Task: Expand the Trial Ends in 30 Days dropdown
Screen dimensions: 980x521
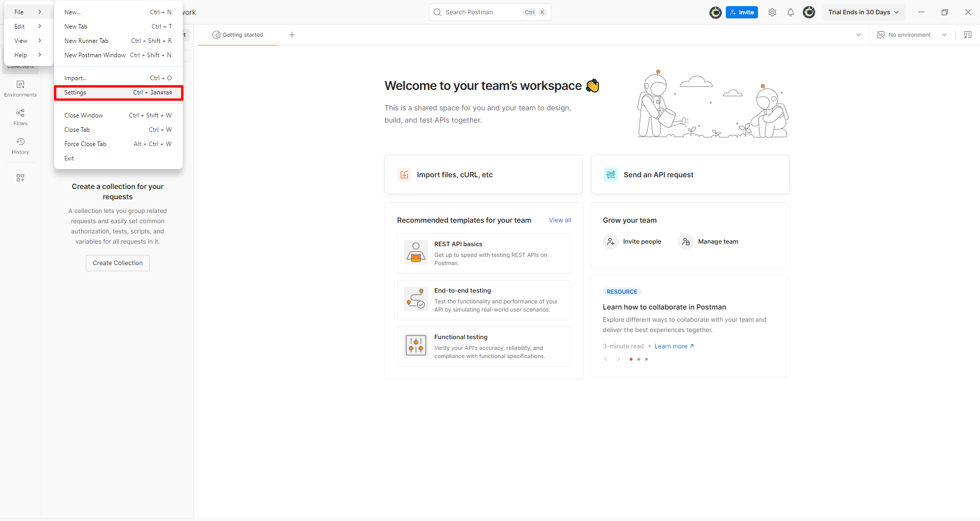Action: point(864,12)
